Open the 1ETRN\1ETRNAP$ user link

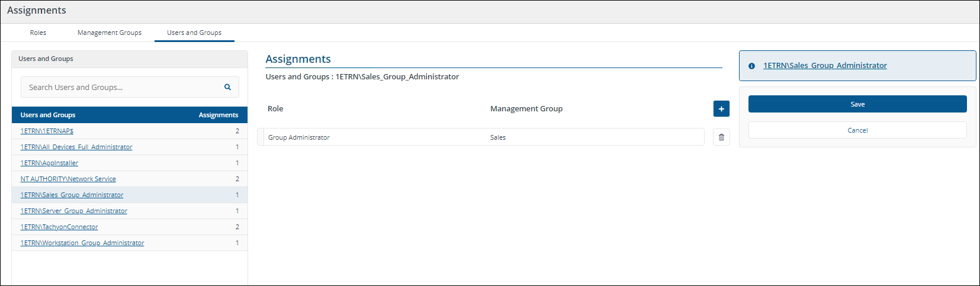(47, 131)
